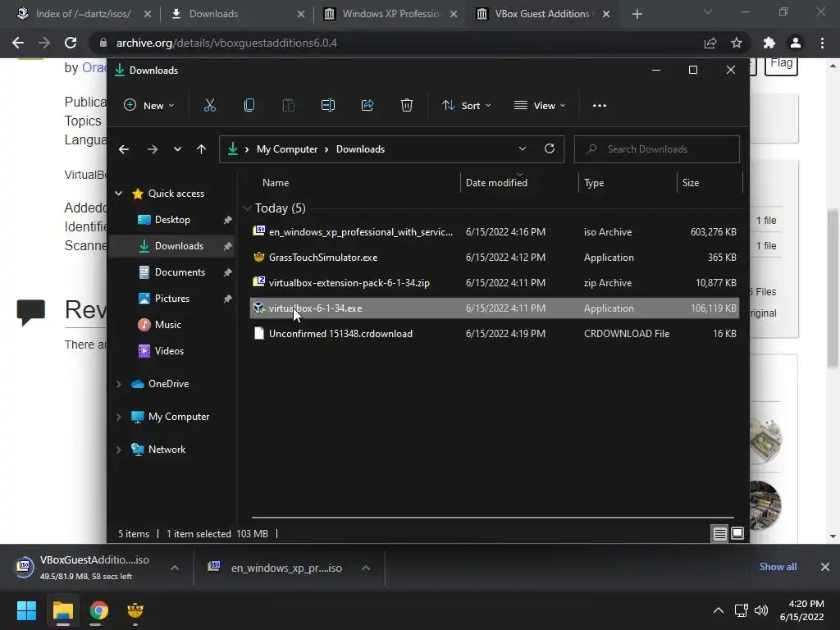Expand the OneDrive tree node
The height and width of the screenshot is (630, 840).
118,384
